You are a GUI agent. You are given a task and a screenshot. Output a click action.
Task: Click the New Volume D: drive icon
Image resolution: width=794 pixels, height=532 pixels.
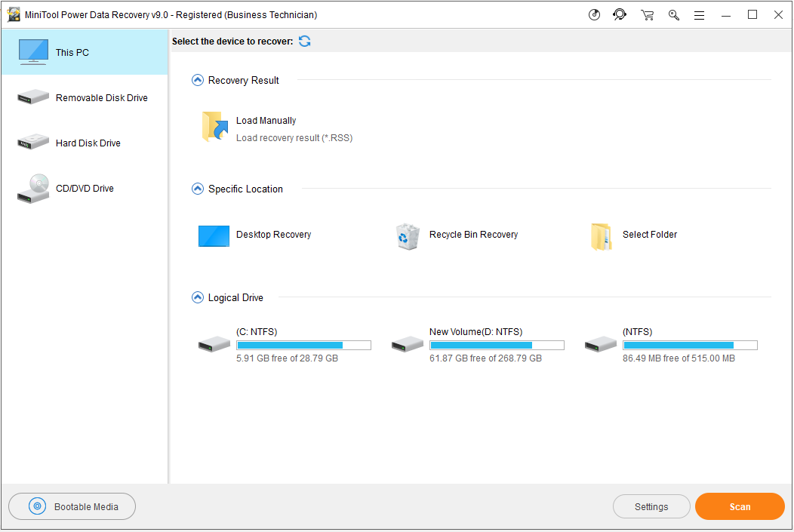pyautogui.click(x=408, y=344)
